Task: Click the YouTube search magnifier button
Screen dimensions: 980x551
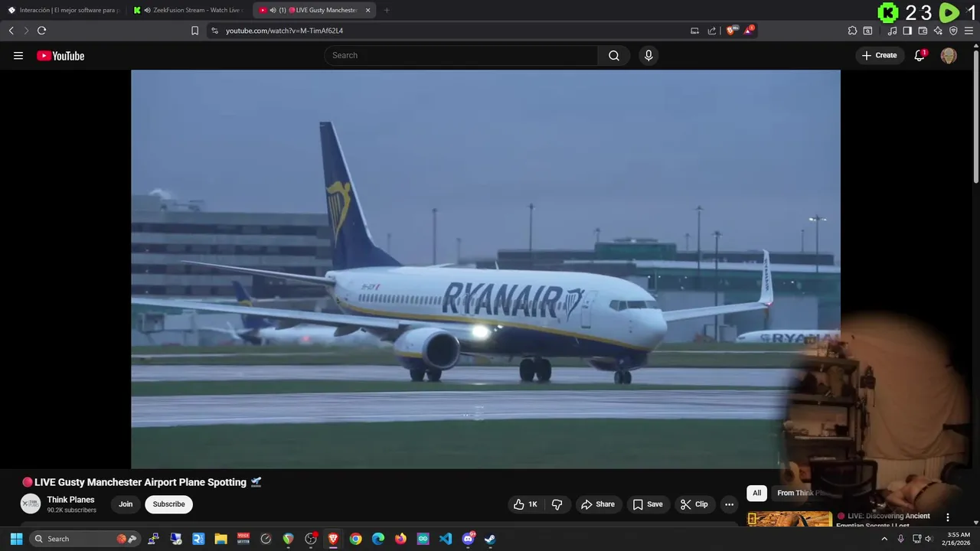Action: [614, 55]
